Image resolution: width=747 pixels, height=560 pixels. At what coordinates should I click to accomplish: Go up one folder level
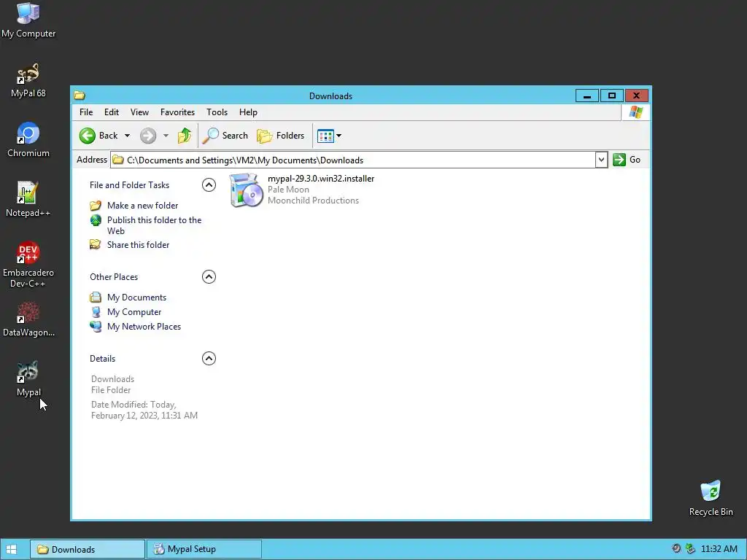[185, 136]
